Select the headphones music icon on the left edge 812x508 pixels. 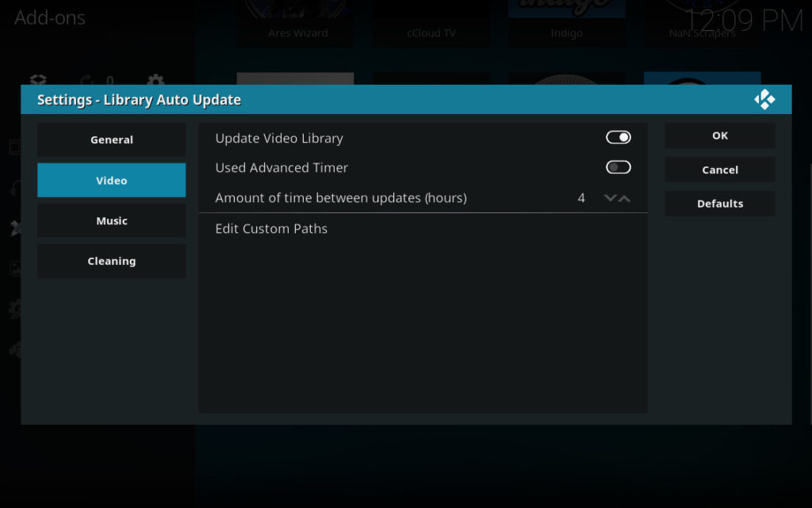point(14,188)
